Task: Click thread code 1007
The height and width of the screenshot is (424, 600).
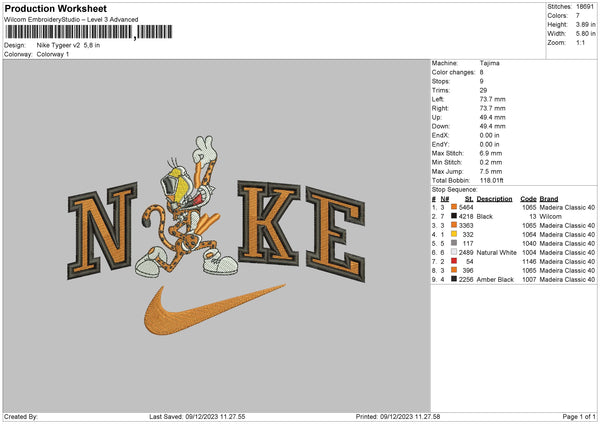Action: point(529,280)
